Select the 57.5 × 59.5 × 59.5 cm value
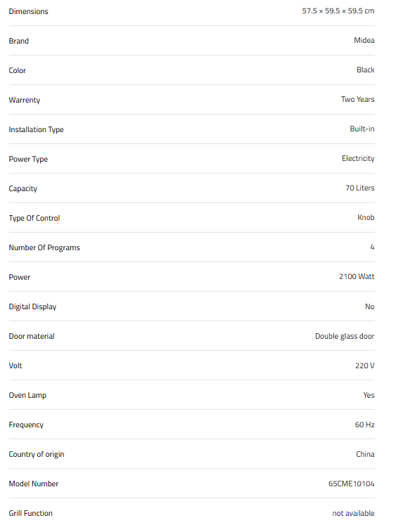The height and width of the screenshot is (532, 396). click(x=338, y=11)
